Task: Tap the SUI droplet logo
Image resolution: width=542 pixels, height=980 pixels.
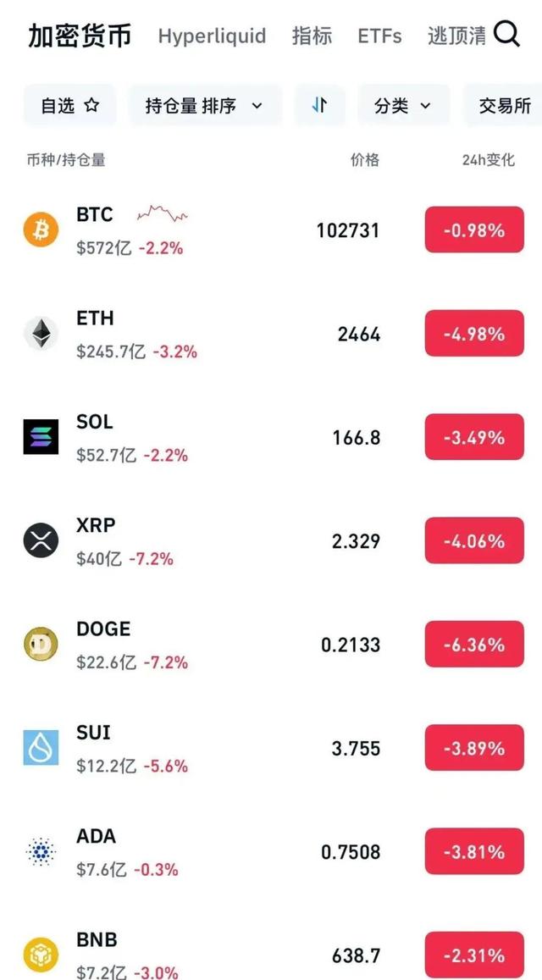Action: 41,748
